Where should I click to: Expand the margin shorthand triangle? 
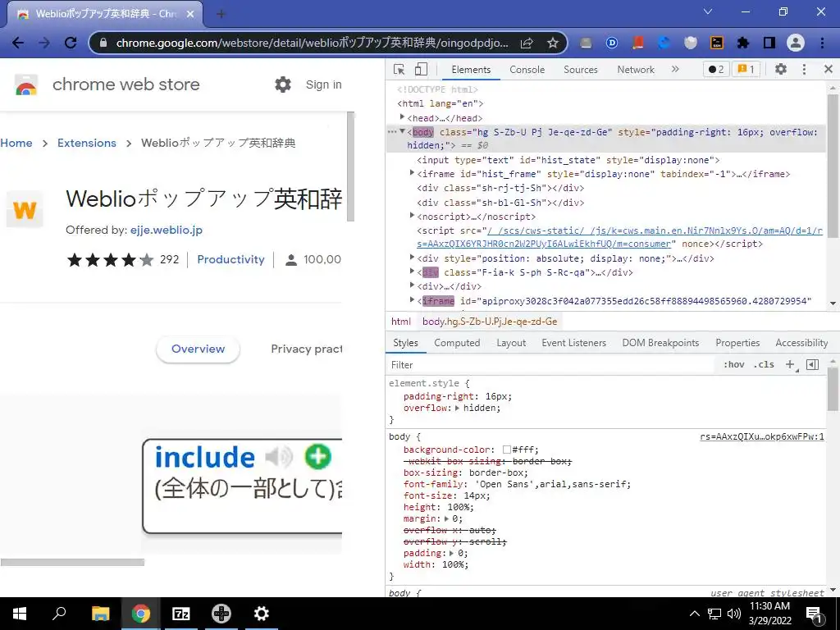[446, 518]
